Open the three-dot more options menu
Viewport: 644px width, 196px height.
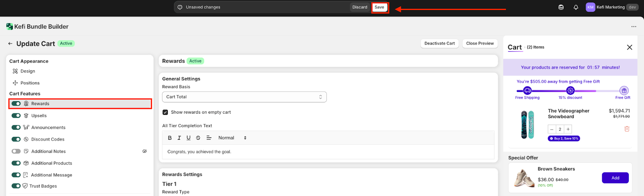pos(634,27)
